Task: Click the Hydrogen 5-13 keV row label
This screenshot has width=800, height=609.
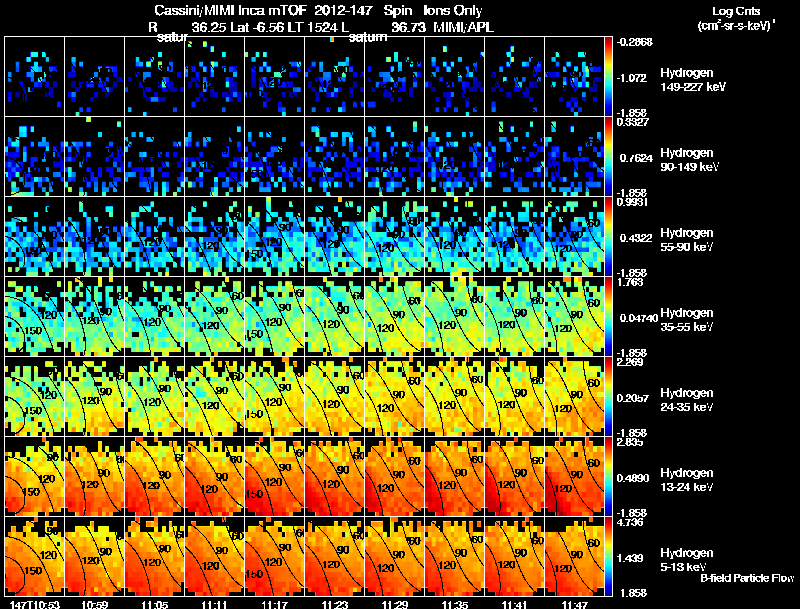Action: 687,560
